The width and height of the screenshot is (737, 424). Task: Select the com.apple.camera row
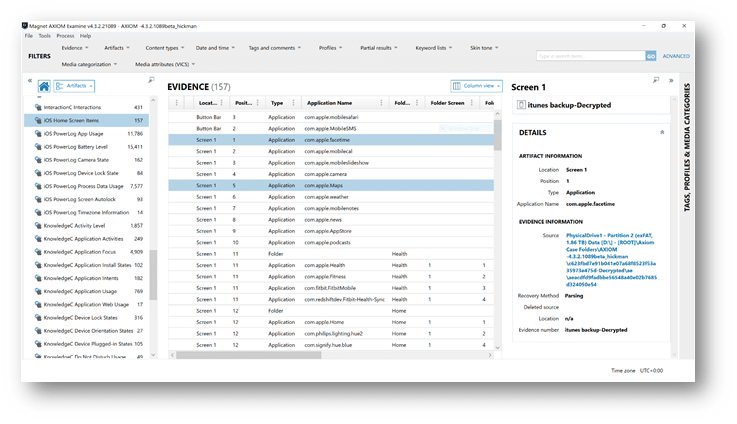[x=331, y=174]
